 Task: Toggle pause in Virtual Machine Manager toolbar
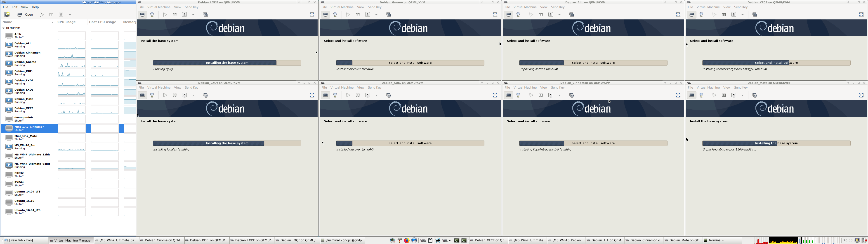[x=51, y=14]
